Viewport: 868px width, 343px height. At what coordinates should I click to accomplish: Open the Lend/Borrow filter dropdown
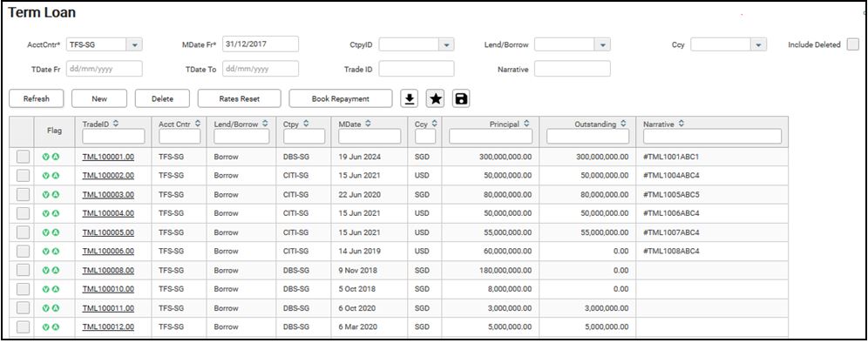point(601,44)
